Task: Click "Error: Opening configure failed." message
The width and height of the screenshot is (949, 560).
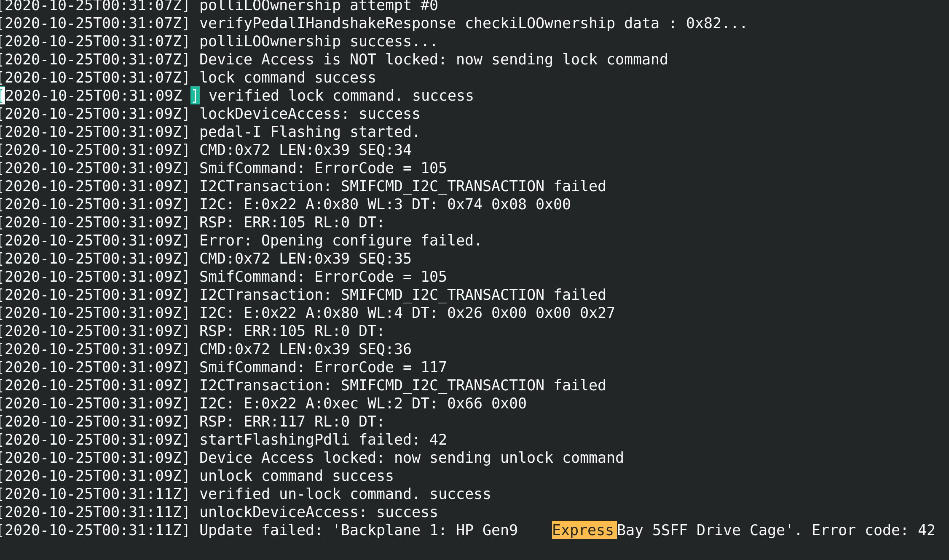Action: (x=340, y=240)
